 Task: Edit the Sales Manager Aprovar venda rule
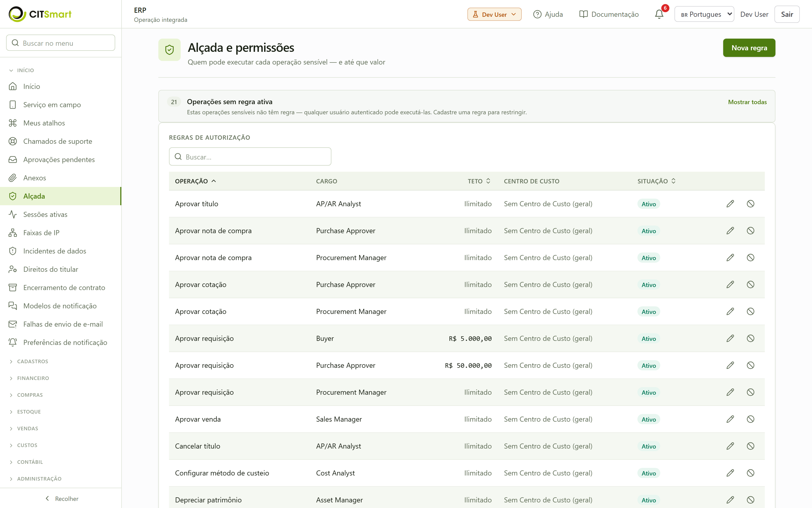pyautogui.click(x=730, y=419)
